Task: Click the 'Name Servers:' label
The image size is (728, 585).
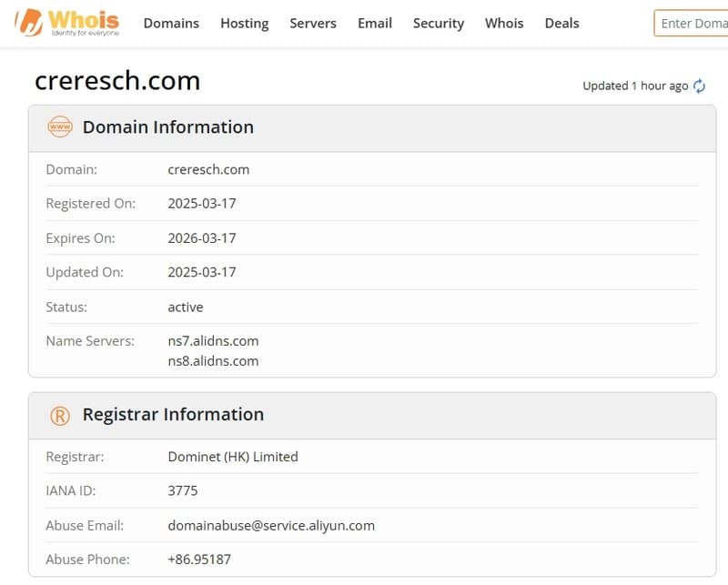Action: click(90, 341)
